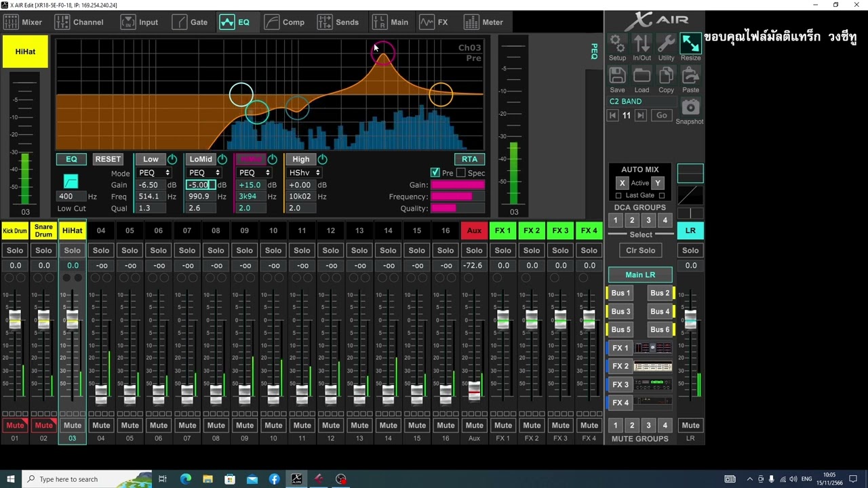This screenshot has height=488, width=868.
Task: Toggle HiMid band power icon
Action: pyautogui.click(x=272, y=159)
